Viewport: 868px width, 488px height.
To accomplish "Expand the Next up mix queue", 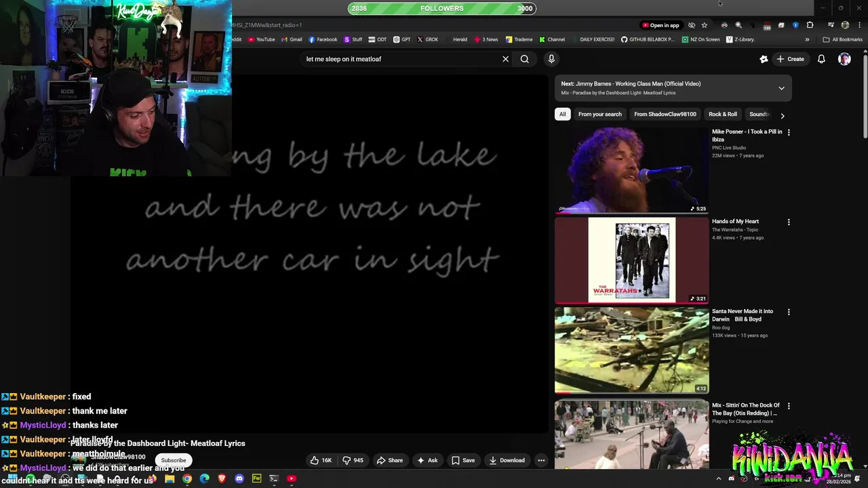I will [x=781, y=88].
